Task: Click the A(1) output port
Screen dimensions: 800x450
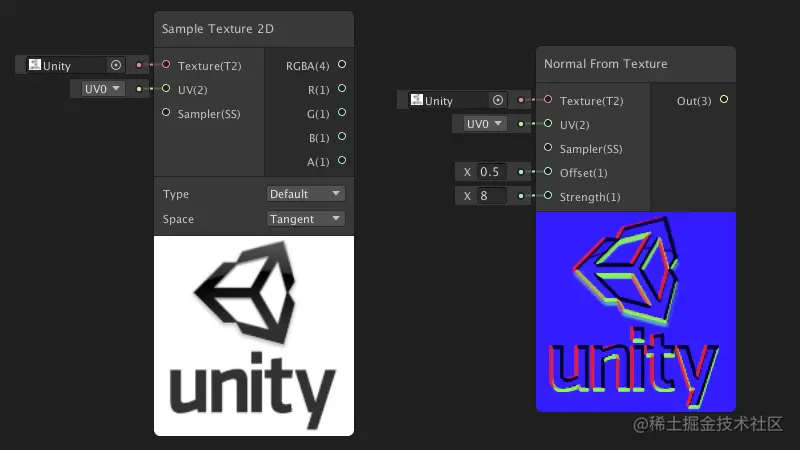Action: (342, 160)
